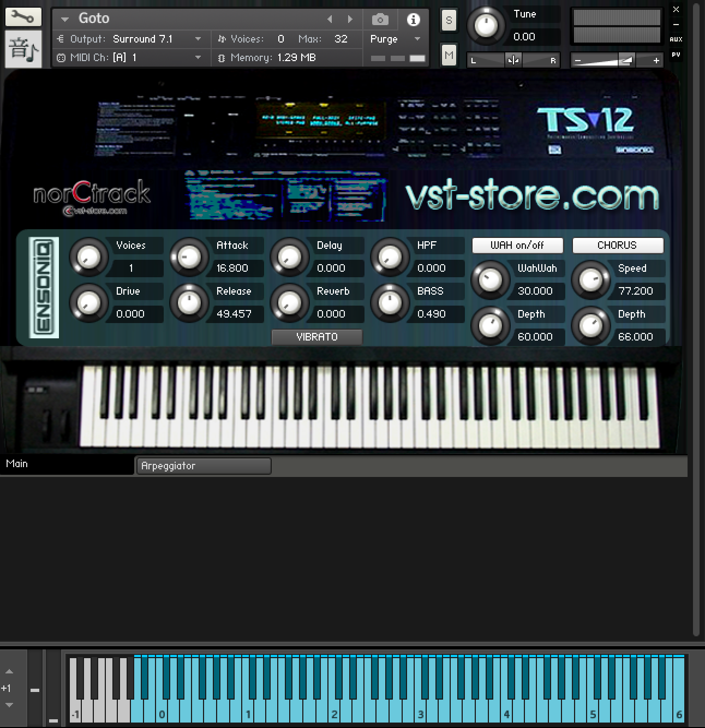This screenshot has height=728, width=705.
Task: Switch to the Main tab
Action: coord(67,464)
